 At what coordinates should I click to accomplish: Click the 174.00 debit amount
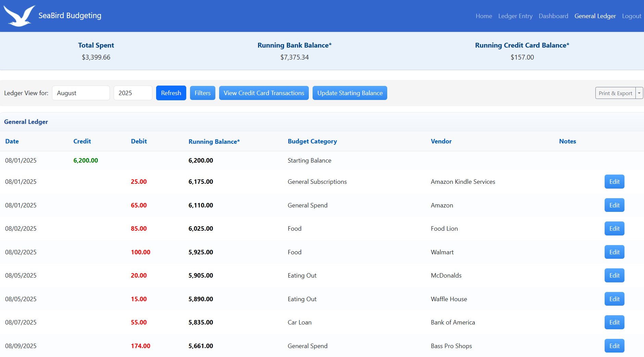pyautogui.click(x=140, y=346)
